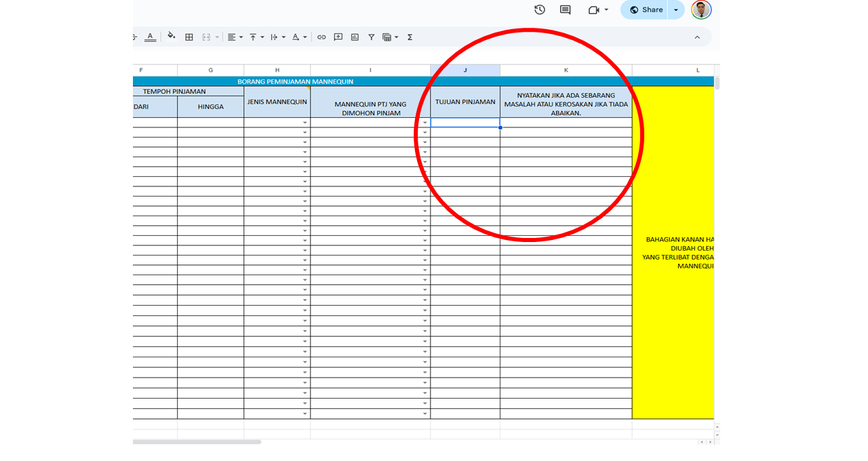
Task: Click the insert chart icon
Action: pos(355,37)
